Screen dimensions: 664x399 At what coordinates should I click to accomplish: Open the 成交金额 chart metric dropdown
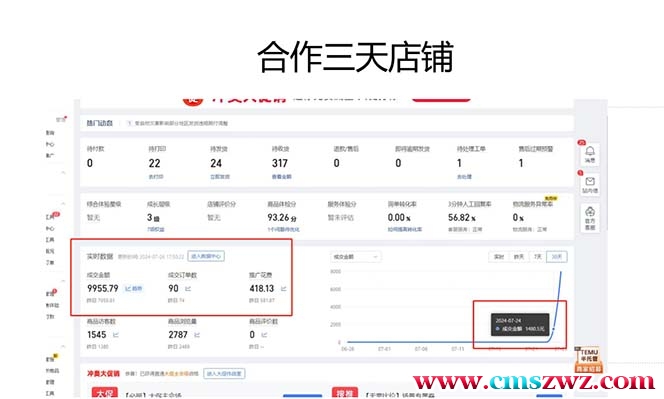coord(355,257)
